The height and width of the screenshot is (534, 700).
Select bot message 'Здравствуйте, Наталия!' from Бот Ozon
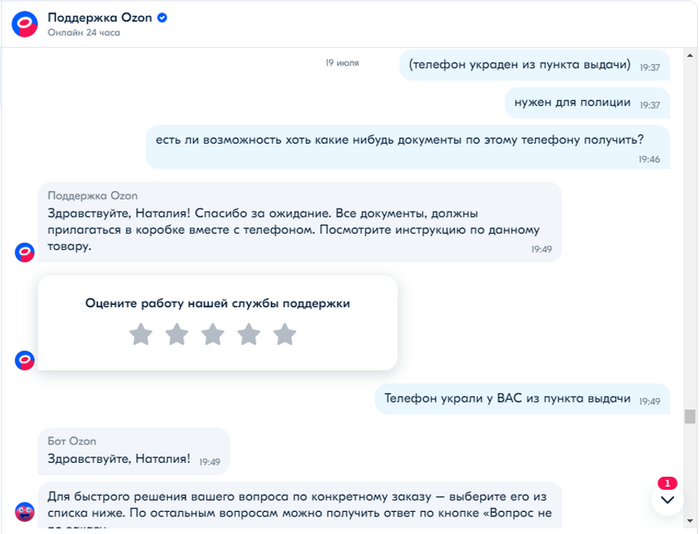click(134, 451)
